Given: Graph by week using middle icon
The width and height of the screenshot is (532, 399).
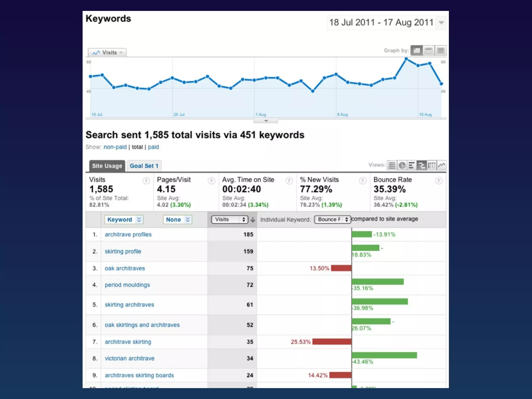Looking at the screenshot, I should pos(429,50).
